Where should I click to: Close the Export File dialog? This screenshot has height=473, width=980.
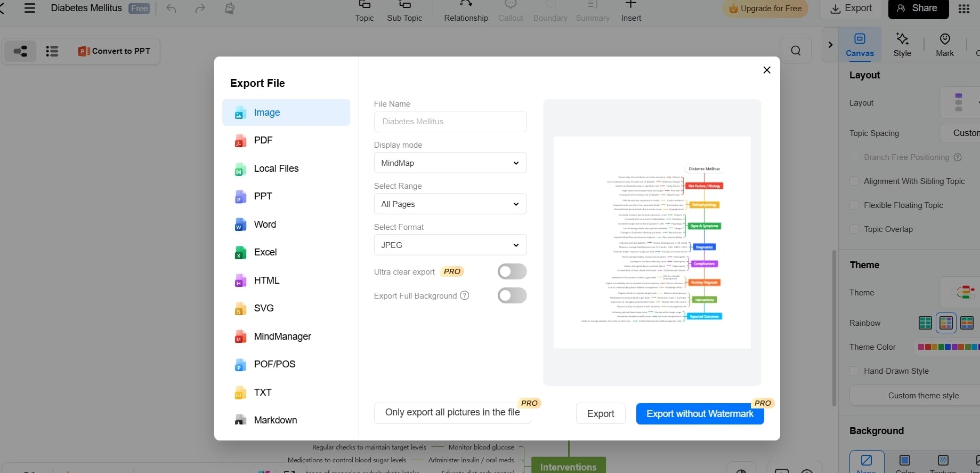[767, 70]
